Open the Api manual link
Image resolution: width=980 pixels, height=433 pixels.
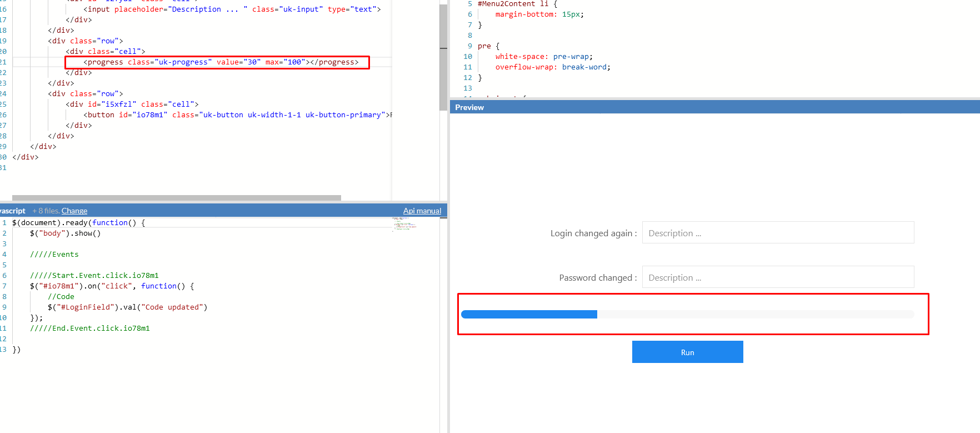pos(422,211)
